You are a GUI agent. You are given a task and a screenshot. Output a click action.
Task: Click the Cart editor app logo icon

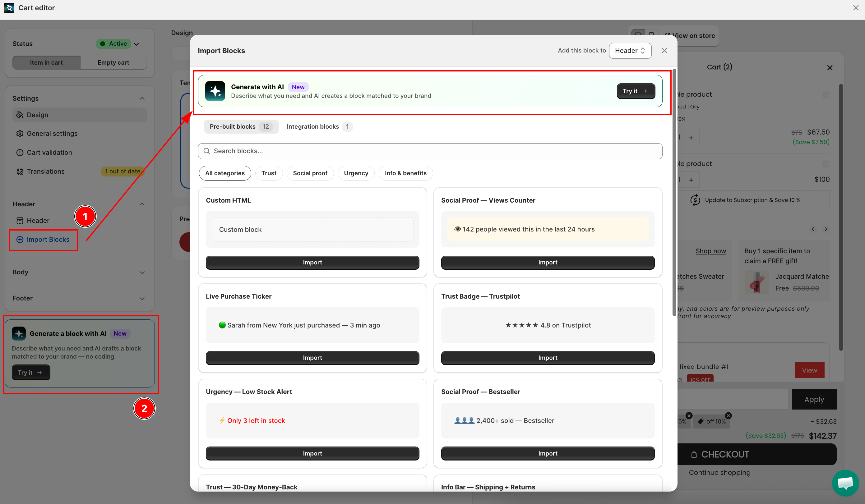(x=9, y=7)
